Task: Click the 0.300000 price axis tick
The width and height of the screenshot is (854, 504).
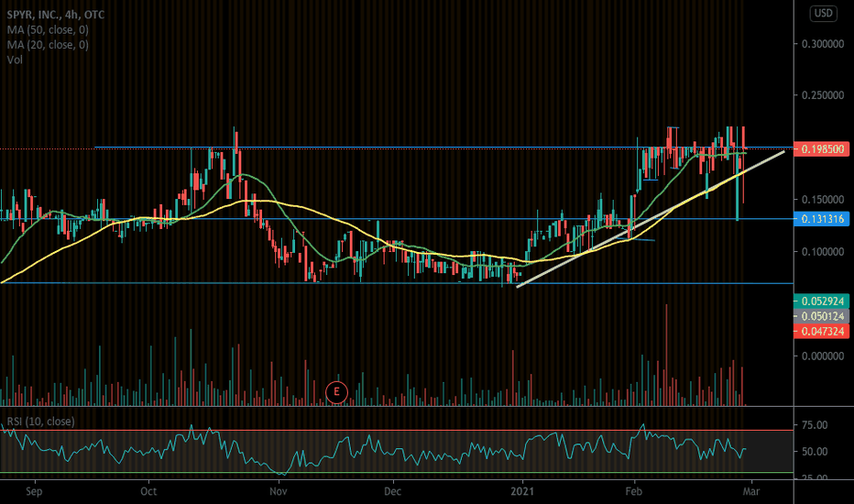Action: pyautogui.click(x=823, y=44)
